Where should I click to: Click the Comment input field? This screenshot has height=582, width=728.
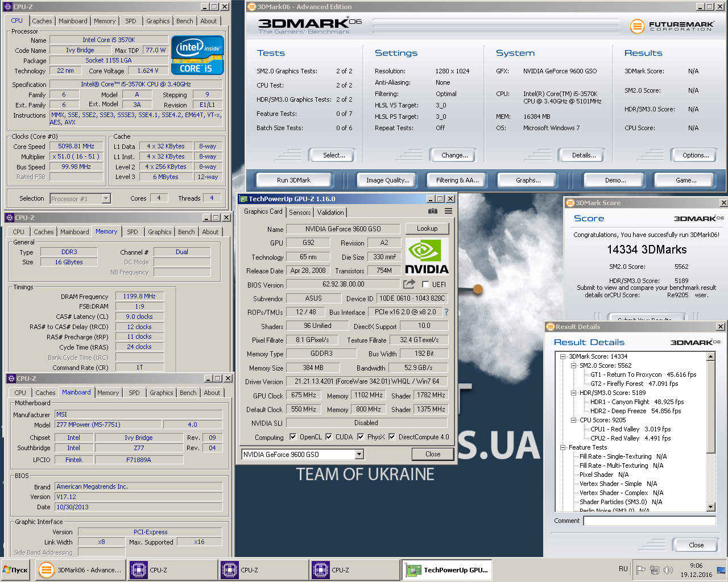(x=650, y=521)
